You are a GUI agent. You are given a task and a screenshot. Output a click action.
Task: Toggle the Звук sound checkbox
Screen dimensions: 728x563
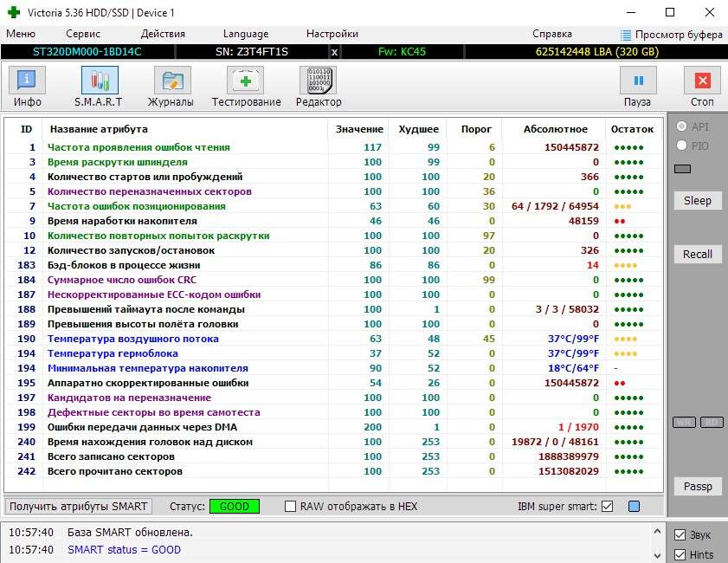680,535
